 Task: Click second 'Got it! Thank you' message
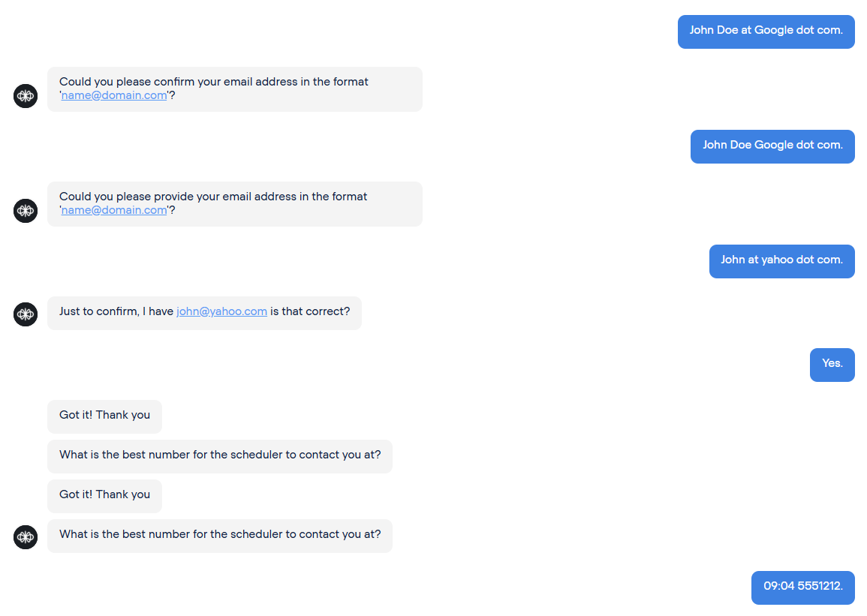104,496
